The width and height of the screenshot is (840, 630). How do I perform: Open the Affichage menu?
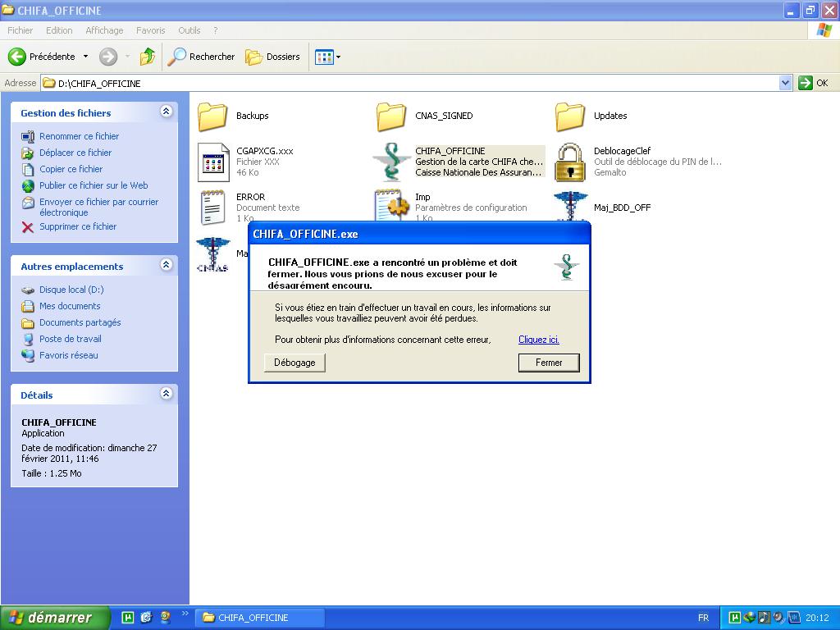coord(104,30)
